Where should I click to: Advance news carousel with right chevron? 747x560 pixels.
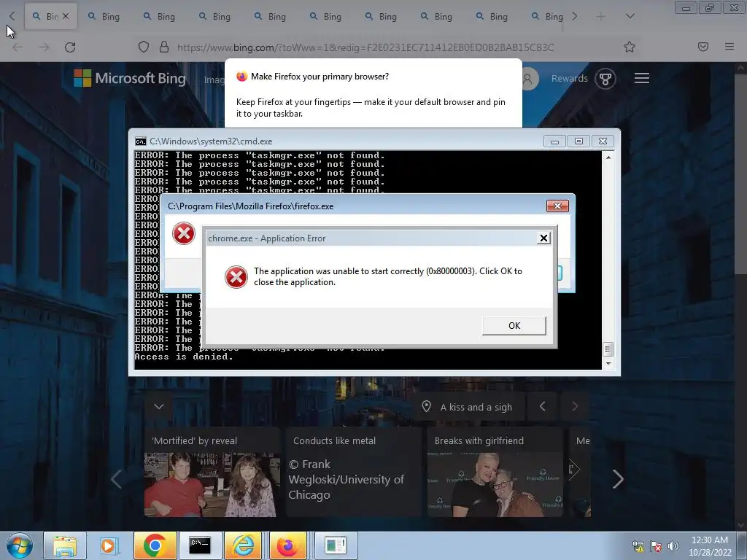point(617,479)
